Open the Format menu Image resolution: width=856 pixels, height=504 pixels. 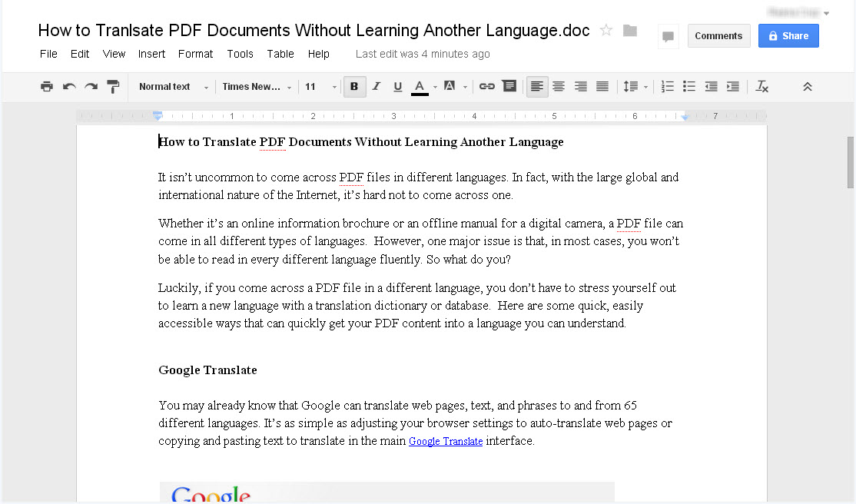[195, 54]
